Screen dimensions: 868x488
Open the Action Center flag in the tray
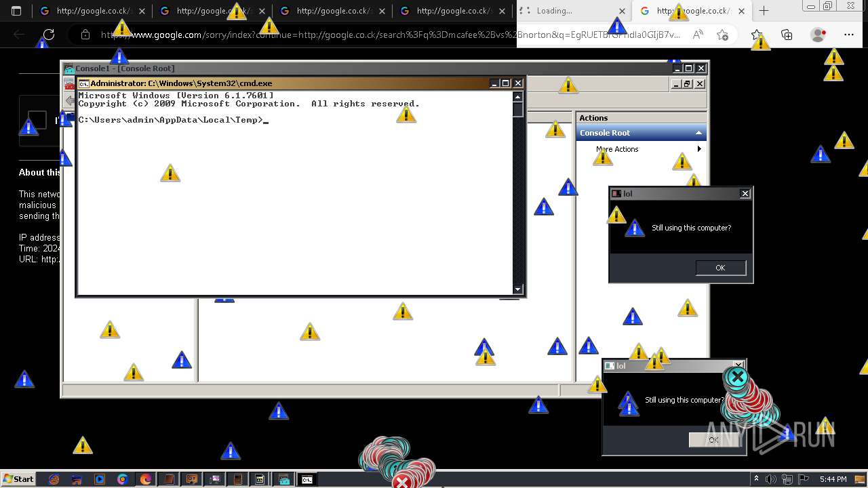(803, 479)
